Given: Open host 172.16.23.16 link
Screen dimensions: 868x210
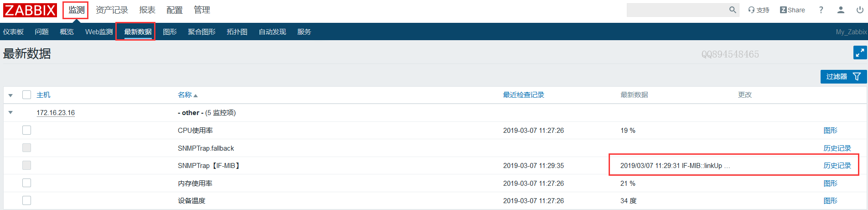Looking at the screenshot, I should (x=56, y=113).
